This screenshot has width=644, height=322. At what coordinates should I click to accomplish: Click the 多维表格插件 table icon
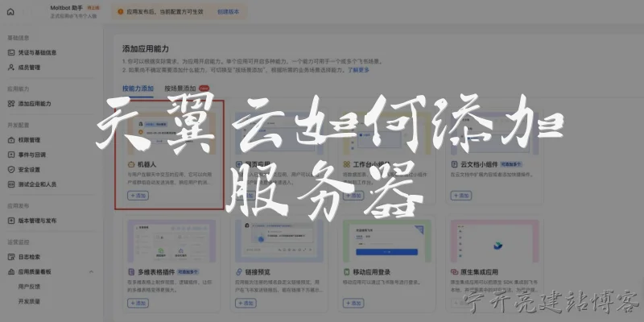[131, 272]
